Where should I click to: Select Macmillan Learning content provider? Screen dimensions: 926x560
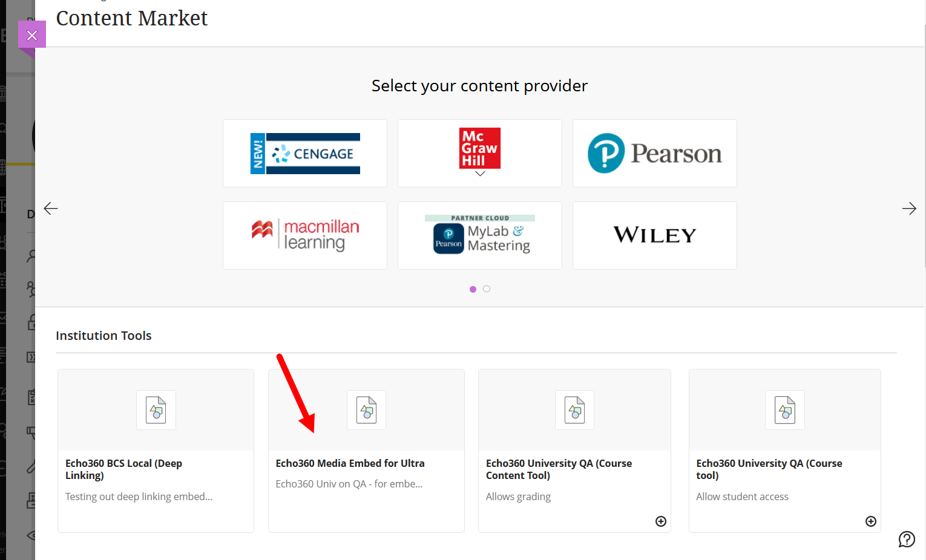(x=305, y=235)
